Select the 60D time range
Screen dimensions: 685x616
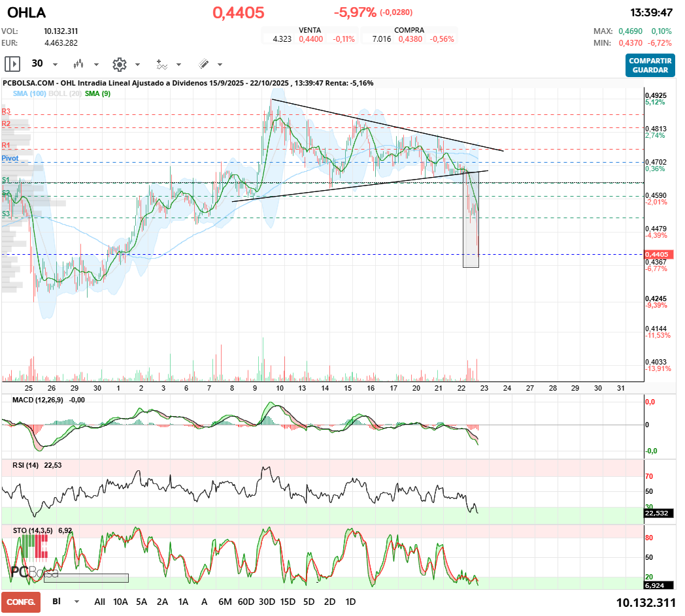(x=246, y=602)
